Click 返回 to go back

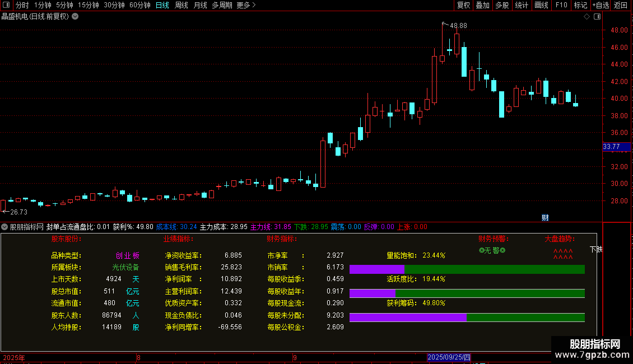coord(621,5)
